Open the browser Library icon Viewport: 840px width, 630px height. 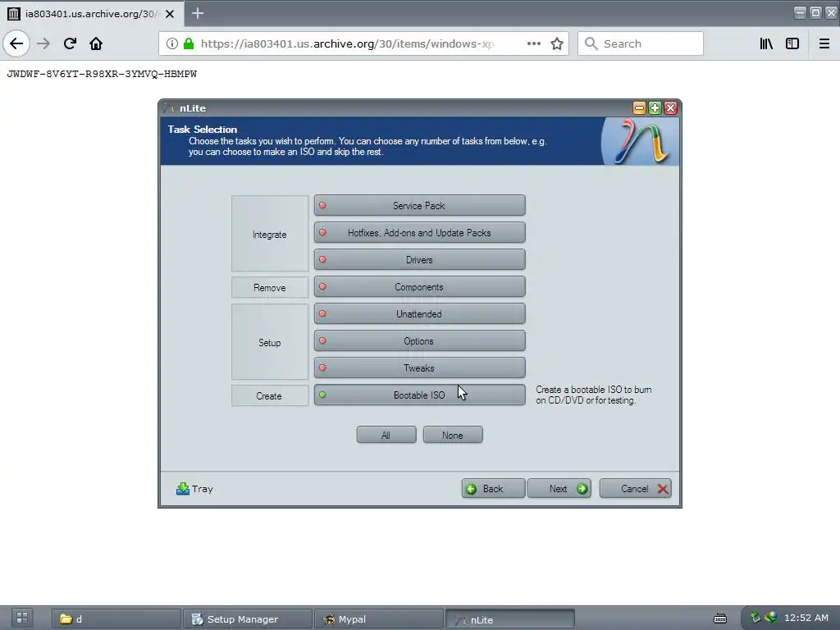[x=766, y=43]
